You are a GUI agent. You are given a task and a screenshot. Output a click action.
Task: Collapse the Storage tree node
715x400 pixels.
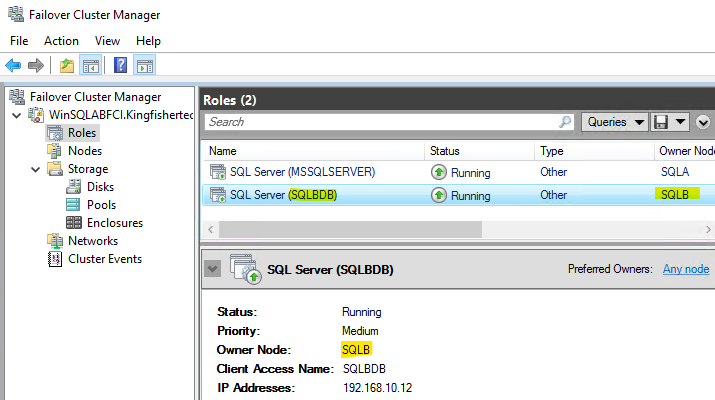pyautogui.click(x=36, y=170)
